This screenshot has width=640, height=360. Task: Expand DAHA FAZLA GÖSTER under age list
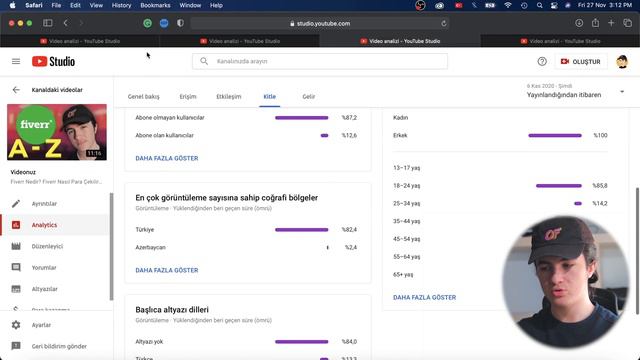point(424,298)
